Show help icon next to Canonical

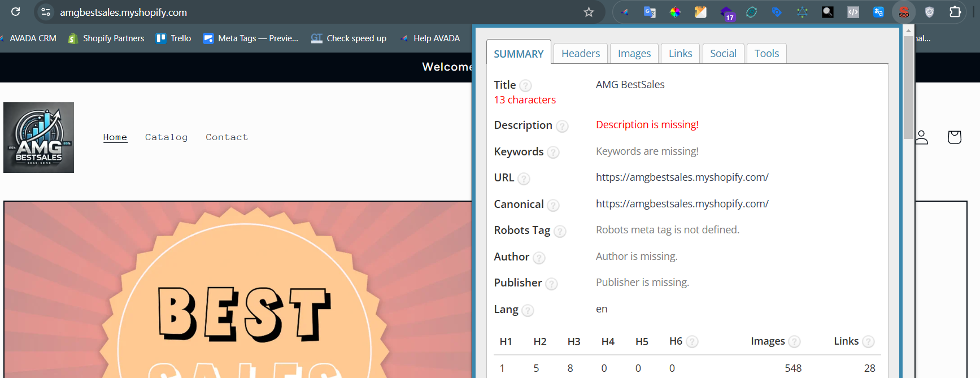[554, 205]
